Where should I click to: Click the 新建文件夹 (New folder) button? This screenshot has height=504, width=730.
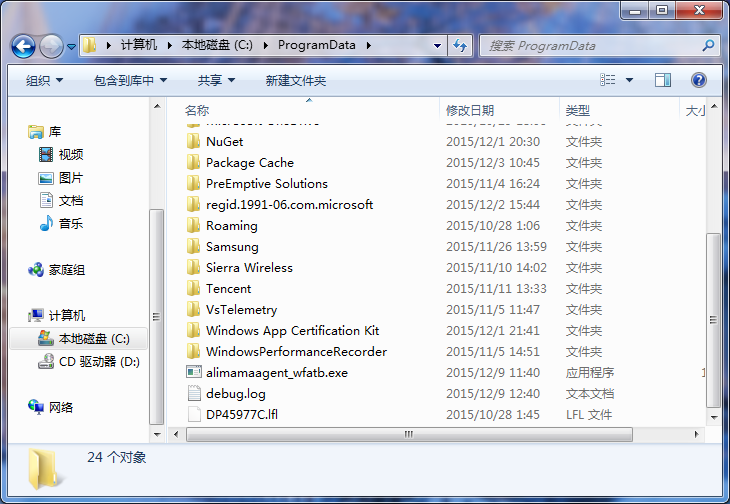point(295,80)
